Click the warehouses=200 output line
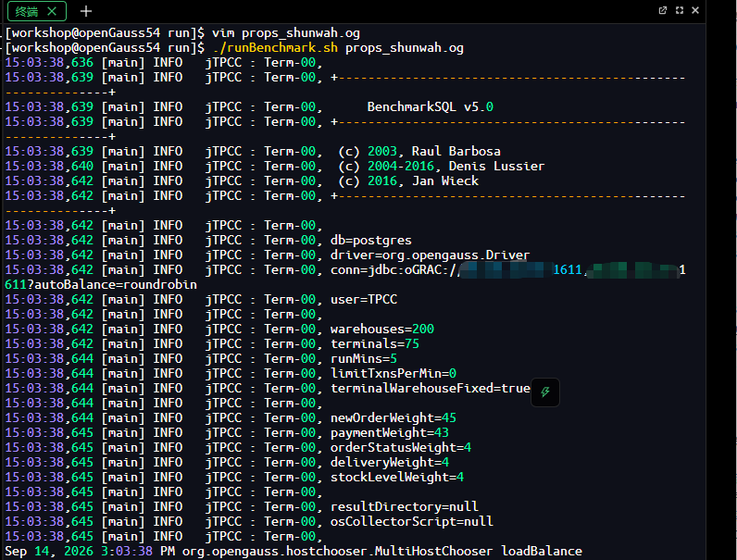This screenshot has height=560, width=737. (x=382, y=329)
